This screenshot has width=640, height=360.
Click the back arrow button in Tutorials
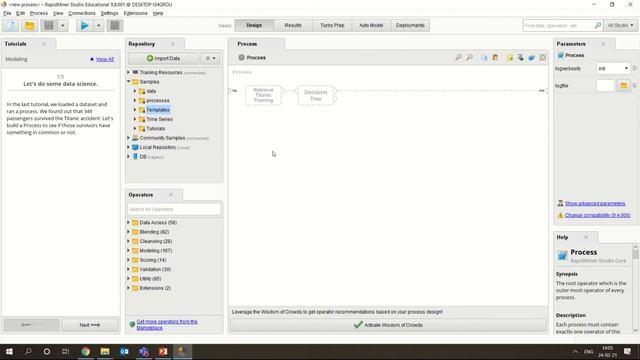click(x=31, y=325)
